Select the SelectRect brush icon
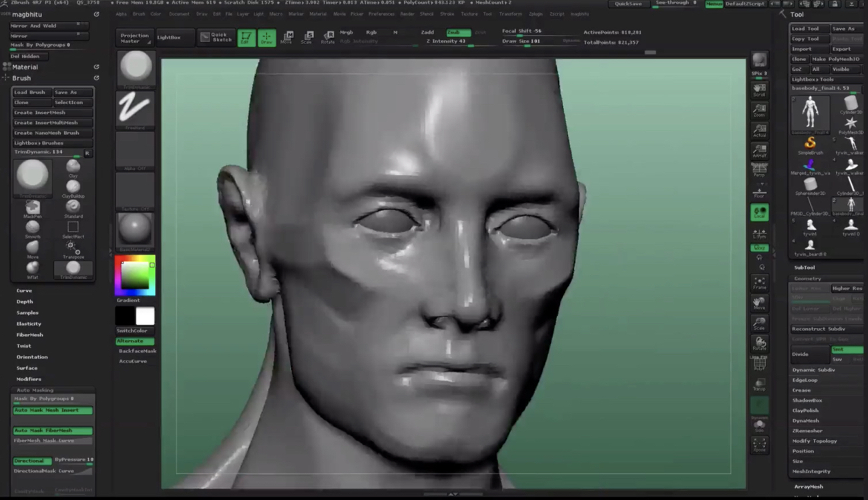Image resolution: width=868 pixels, height=500 pixels. [73, 228]
